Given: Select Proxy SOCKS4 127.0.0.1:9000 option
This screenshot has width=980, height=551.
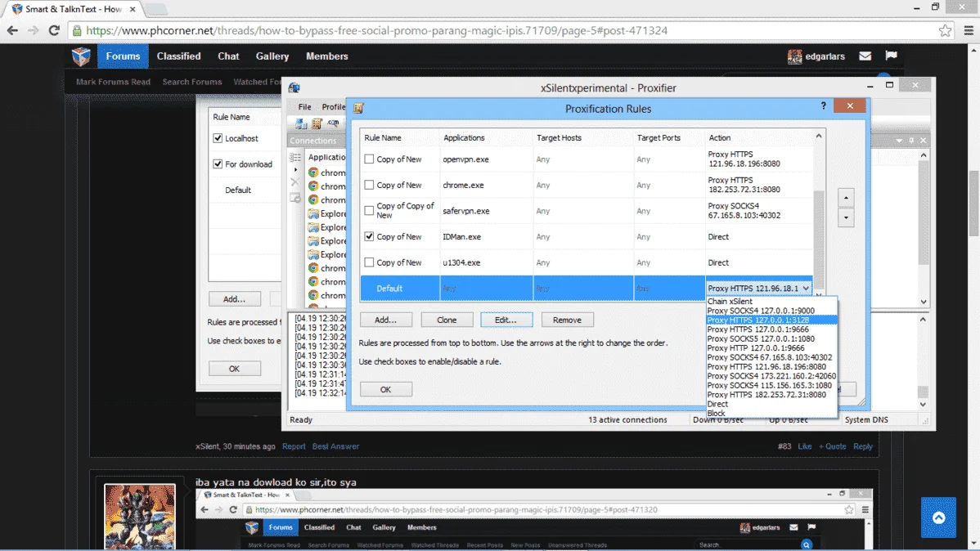Looking at the screenshot, I should [771, 311].
